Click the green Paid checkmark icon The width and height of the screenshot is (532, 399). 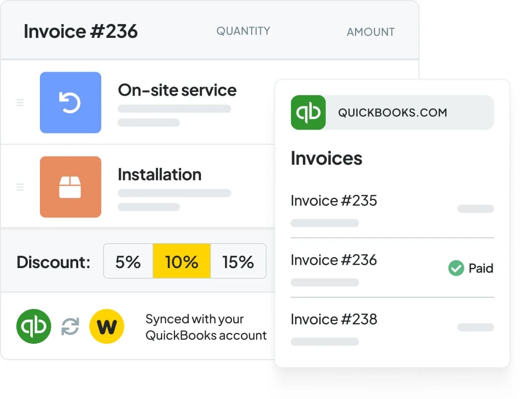click(x=456, y=269)
